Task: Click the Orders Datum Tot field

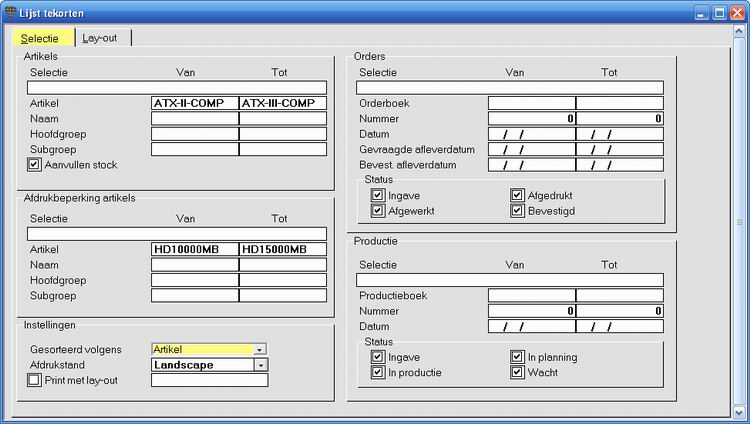Action: click(620, 134)
